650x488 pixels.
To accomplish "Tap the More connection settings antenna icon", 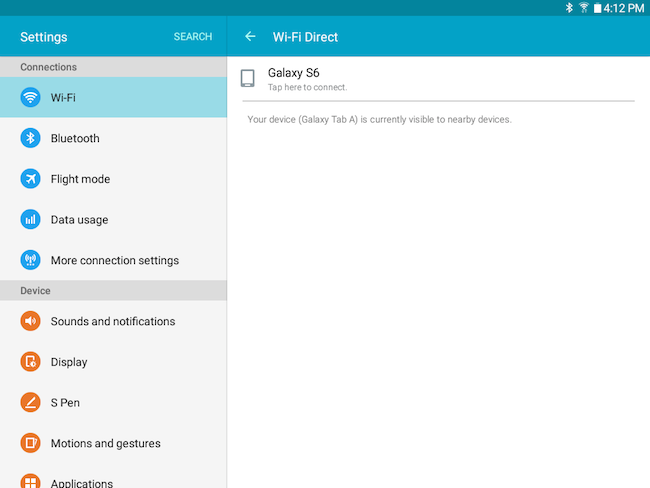I will [30, 260].
